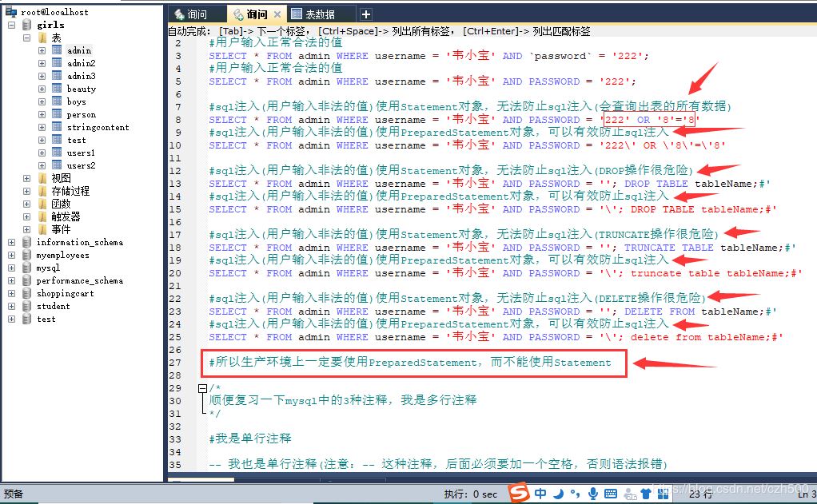Click the 触发器 folder icon
The width and height of the screenshot is (817, 504).
pyautogui.click(x=42, y=216)
